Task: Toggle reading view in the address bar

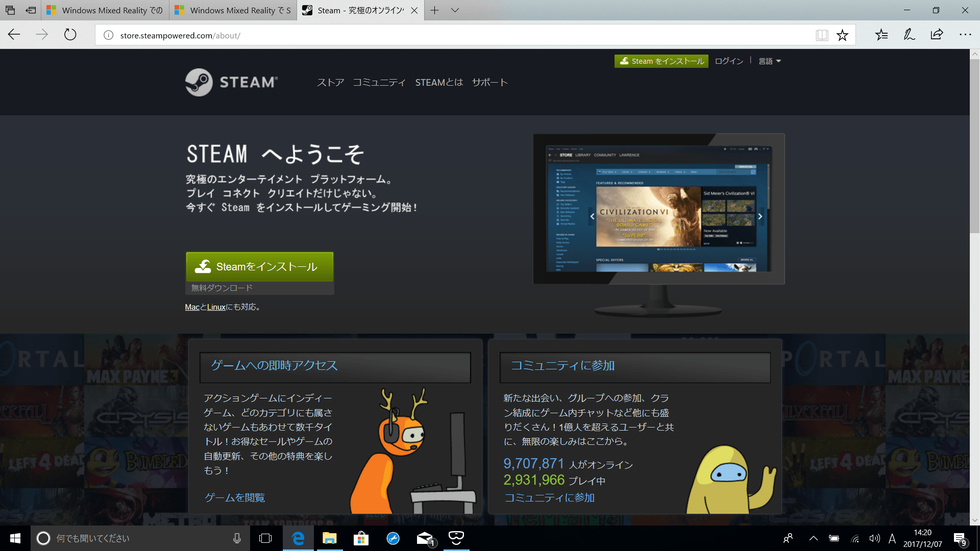Action: tap(822, 34)
